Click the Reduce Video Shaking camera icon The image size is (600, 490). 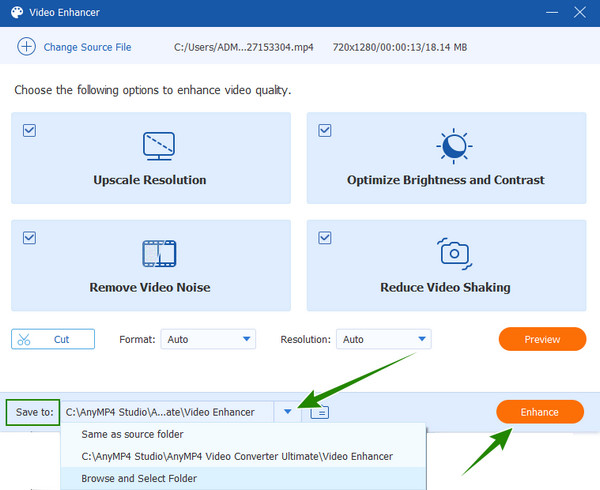click(454, 254)
